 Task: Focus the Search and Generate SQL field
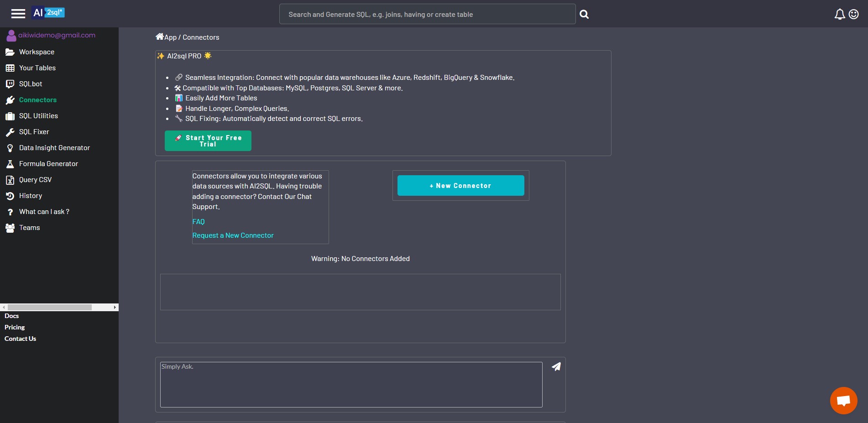point(427,14)
